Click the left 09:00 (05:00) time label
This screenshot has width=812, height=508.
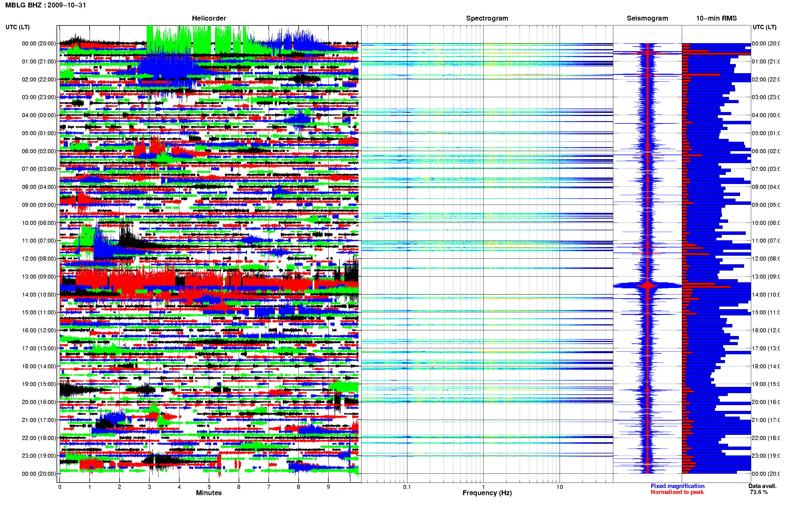pyautogui.click(x=39, y=205)
